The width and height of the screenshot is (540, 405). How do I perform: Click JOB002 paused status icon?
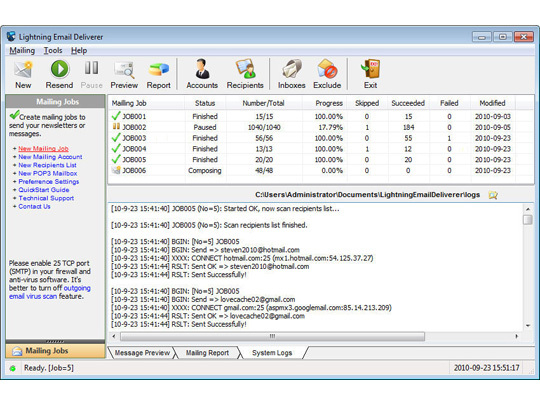[116, 127]
